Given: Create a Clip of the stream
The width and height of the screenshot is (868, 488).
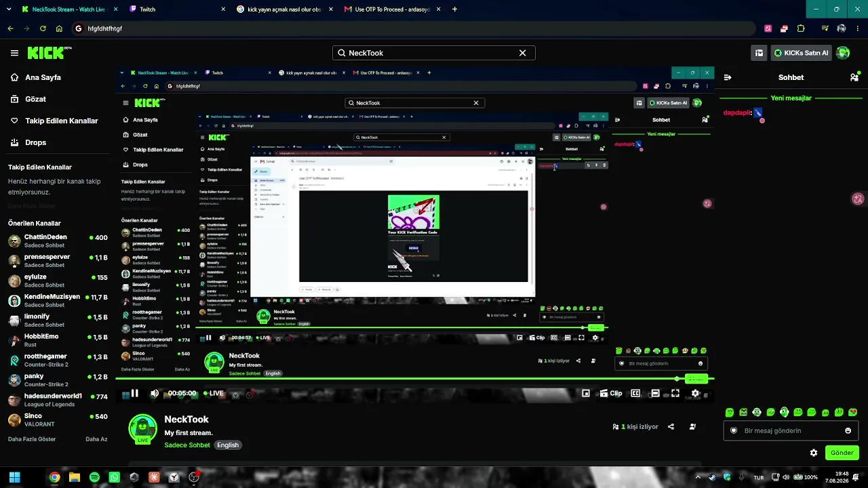Looking at the screenshot, I should [611, 393].
